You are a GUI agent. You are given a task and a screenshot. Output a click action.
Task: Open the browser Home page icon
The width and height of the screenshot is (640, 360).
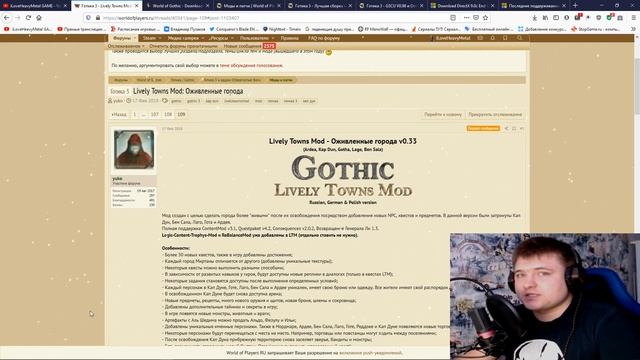[x=39, y=18]
